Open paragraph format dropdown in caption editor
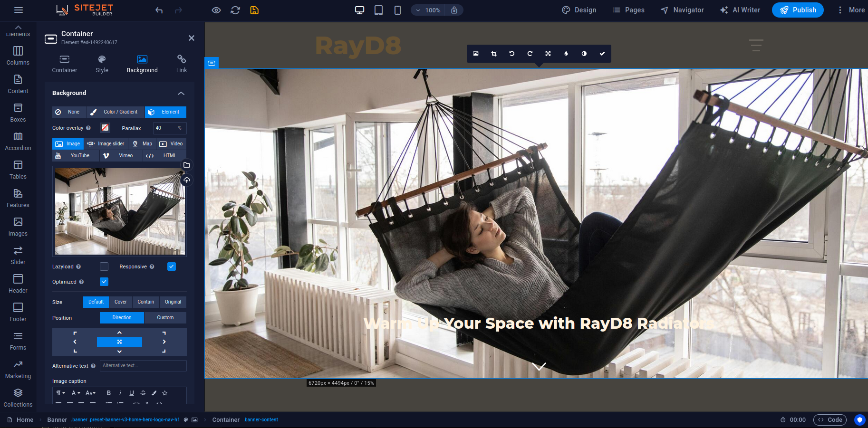 pos(60,393)
